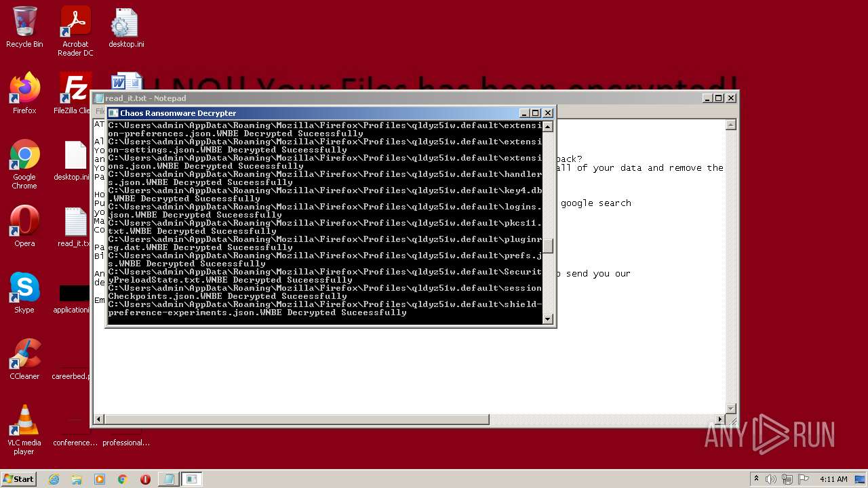Open Chaos Ransomware Decrypter window system menu icon
Image resolution: width=868 pixels, height=488 pixels.
[114, 113]
